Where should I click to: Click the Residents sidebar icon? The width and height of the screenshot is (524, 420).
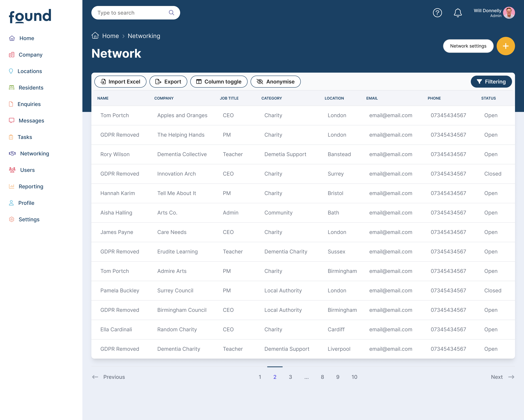12,87
